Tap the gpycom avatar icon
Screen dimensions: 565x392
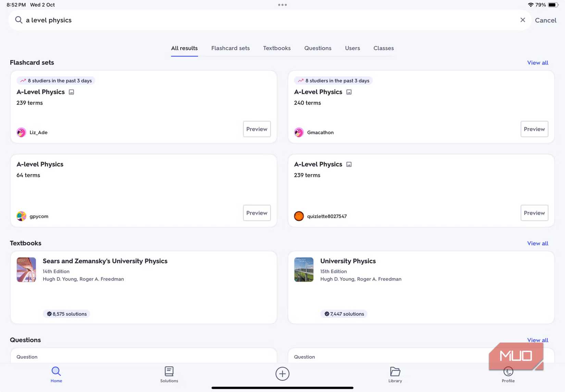point(21,216)
